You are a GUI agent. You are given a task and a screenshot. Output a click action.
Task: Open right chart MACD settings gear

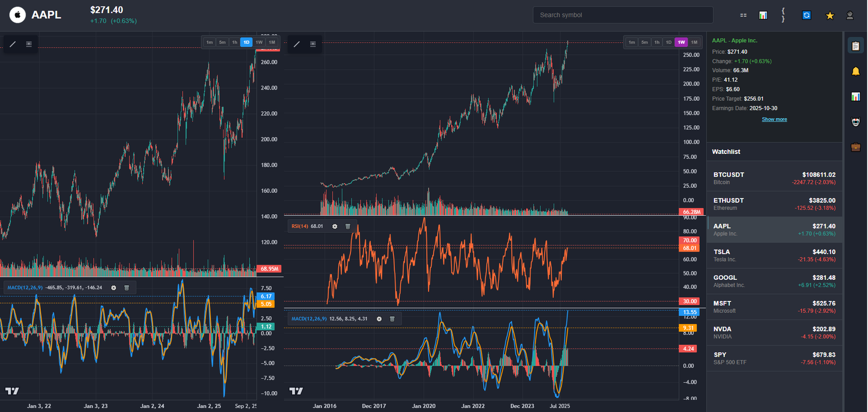pyautogui.click(x=379, y=319)
